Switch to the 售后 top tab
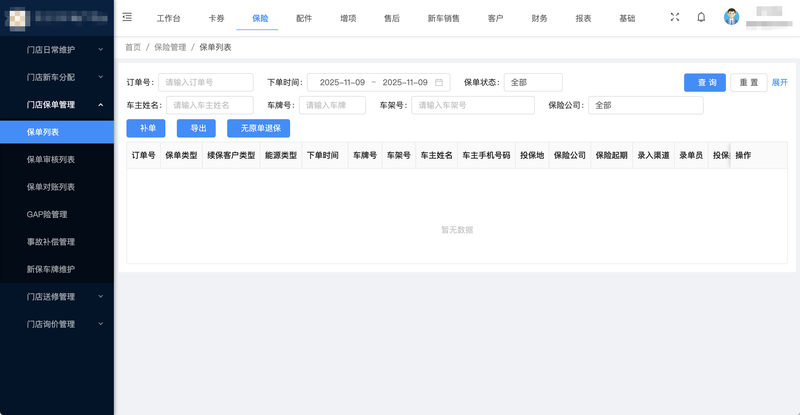The width and height of the screenshot is (800, 415). pos(392,18)
